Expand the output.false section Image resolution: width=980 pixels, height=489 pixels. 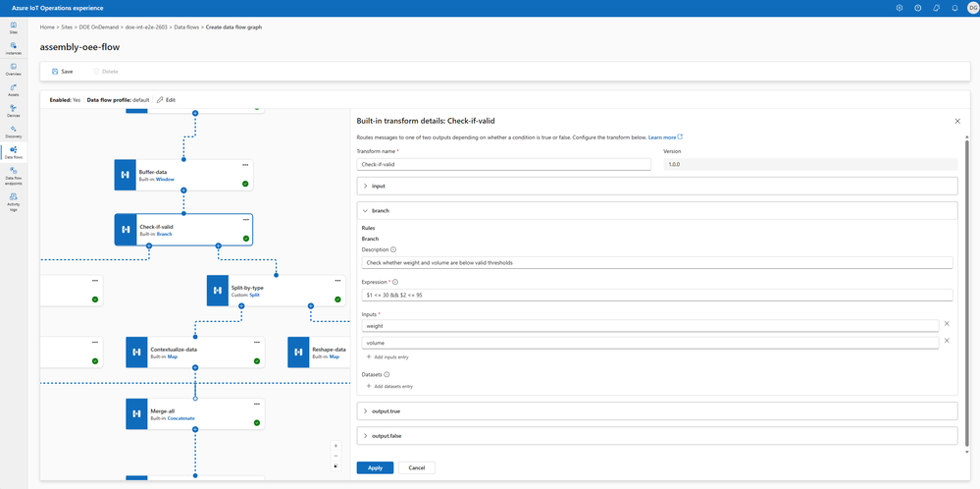[657, 435]
